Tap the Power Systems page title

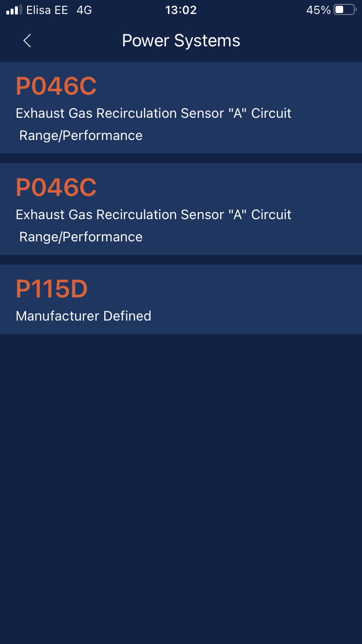click(x=181, y=41)
